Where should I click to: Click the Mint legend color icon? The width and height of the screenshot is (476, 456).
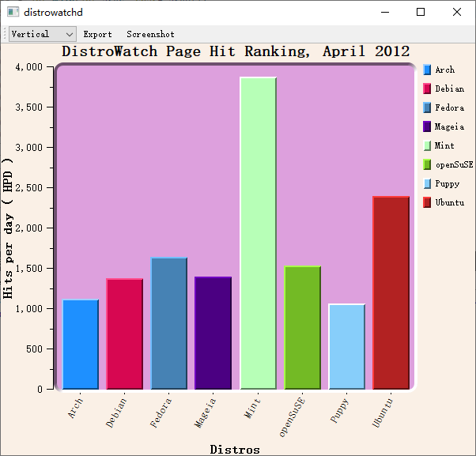pos(427,146)
